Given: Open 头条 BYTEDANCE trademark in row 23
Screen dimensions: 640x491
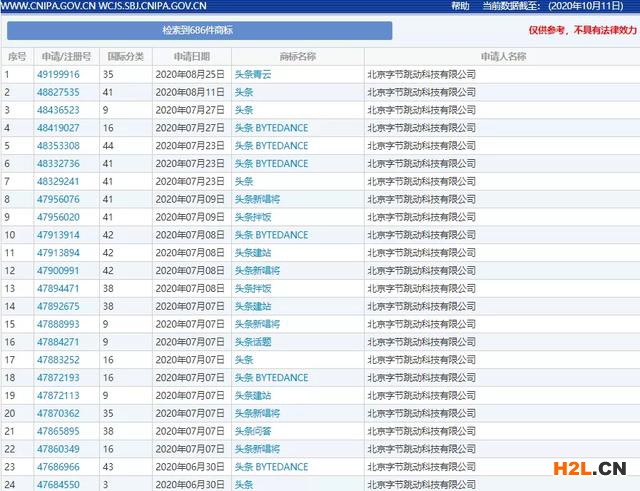Looking at the screenshot, I should point(271,467).
